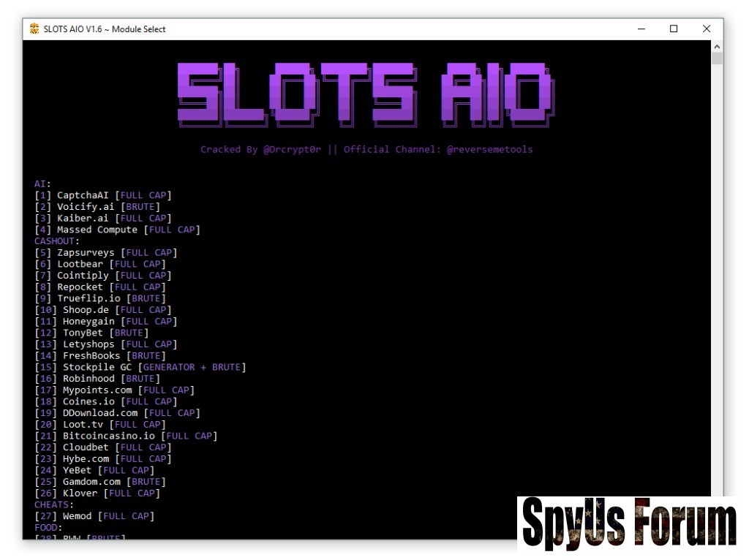Click the 'AI:' category heading

click(42, 183)
